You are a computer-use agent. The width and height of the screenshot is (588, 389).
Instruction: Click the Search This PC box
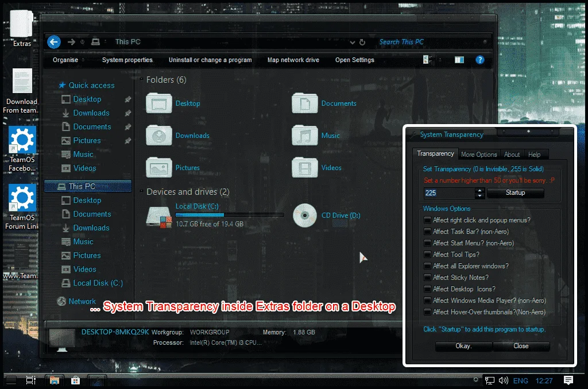pyautogui.click(x=431, y=42)
